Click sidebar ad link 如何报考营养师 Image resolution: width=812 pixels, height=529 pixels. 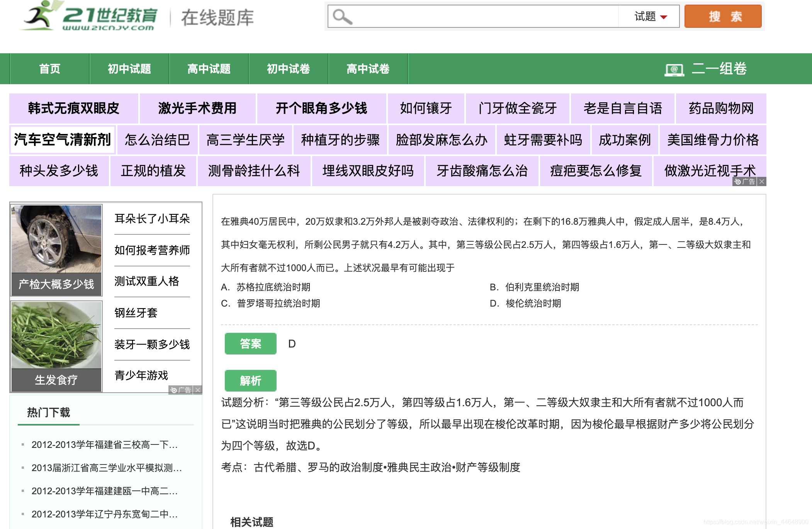(x=152, y=250)
